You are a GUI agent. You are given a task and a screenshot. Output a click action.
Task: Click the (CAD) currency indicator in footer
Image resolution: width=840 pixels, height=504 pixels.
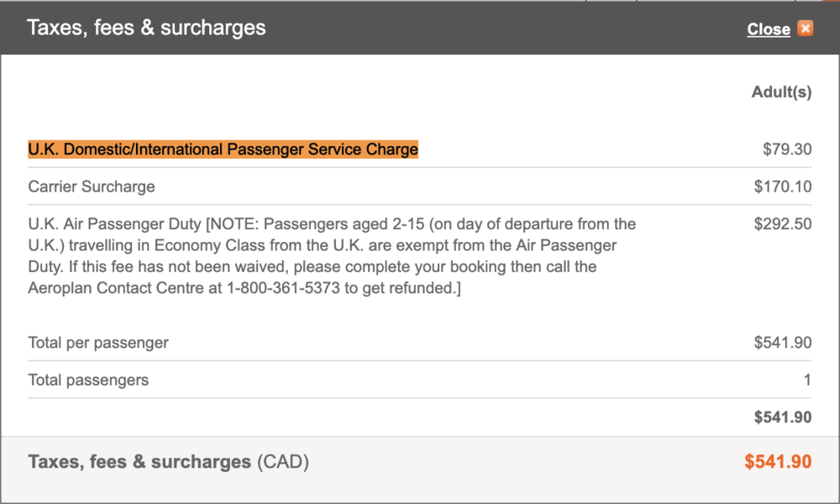pyautogui.click(x=282, y=461)
